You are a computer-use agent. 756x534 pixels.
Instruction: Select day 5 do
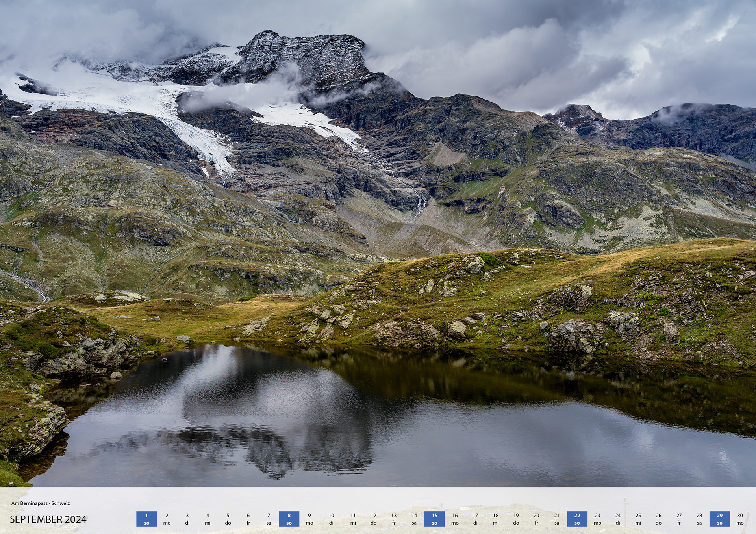click(228, 519)
